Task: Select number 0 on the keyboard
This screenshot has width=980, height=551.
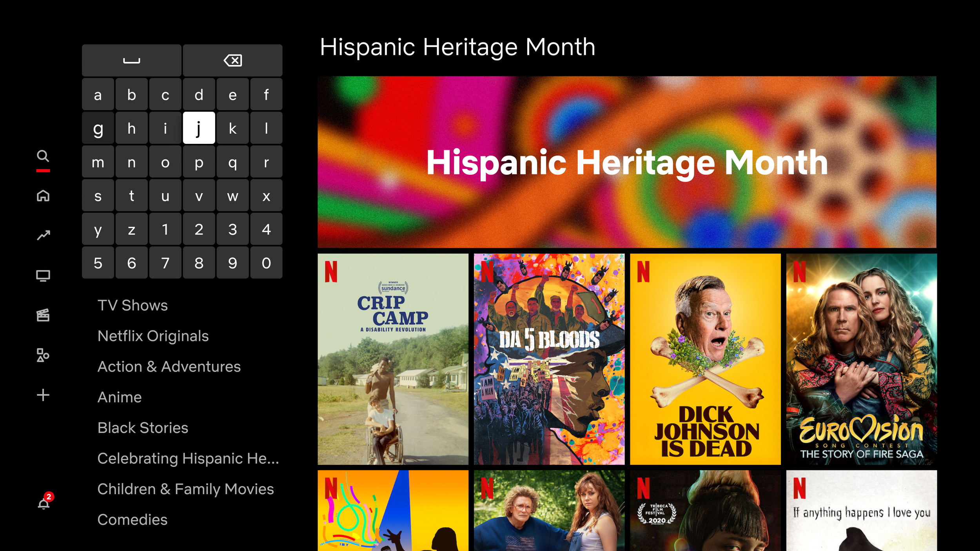Action: tap(267, 263)
